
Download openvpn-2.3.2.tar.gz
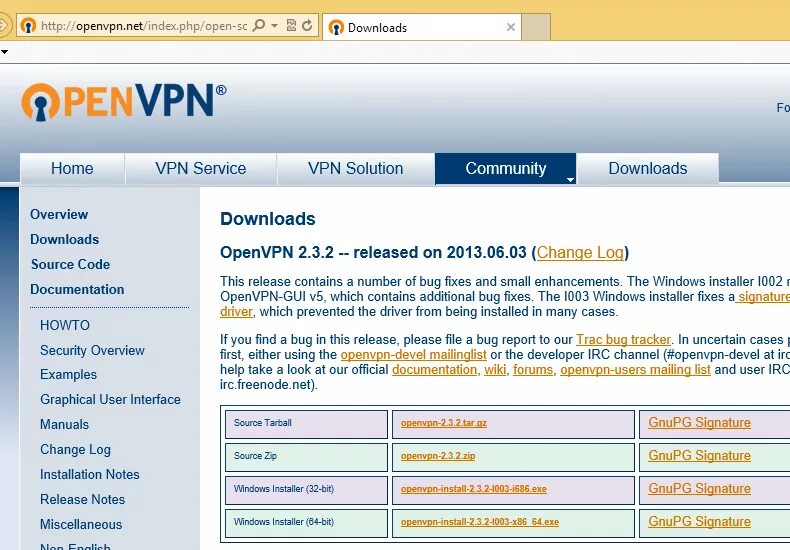click(444, 423)
